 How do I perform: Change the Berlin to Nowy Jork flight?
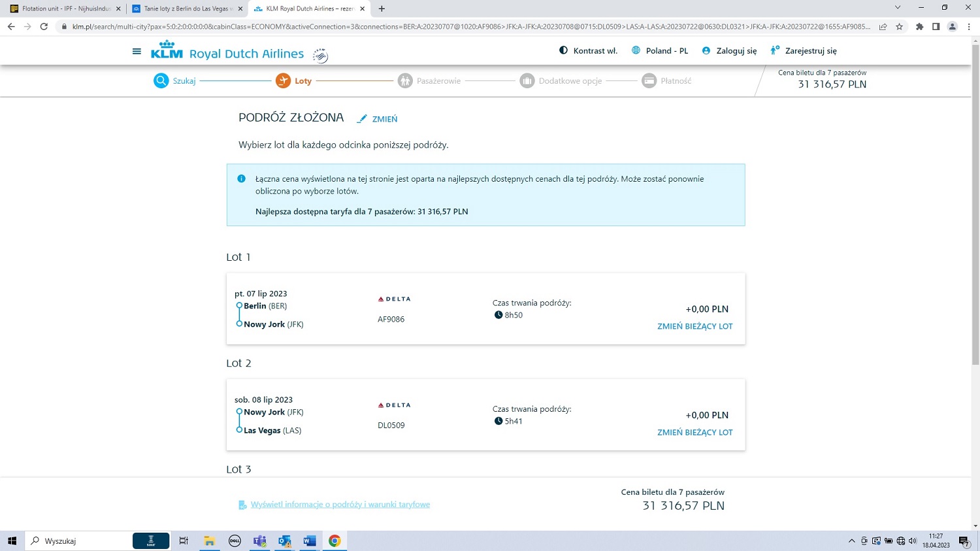[x=695, y=326]
